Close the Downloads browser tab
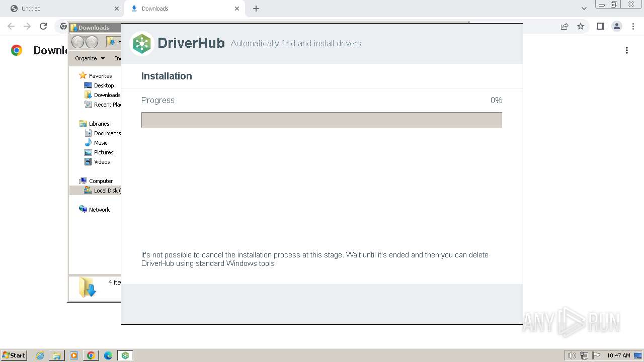Viewport: 644px width, 362px height. point(237,9)
